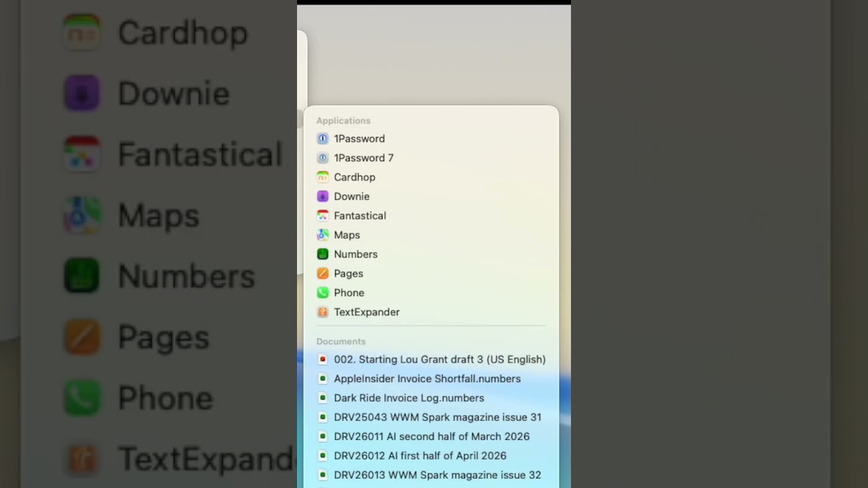868x488 pixels.
Task: Select Downie icon in the Applications results list
Action: (323, 197)
